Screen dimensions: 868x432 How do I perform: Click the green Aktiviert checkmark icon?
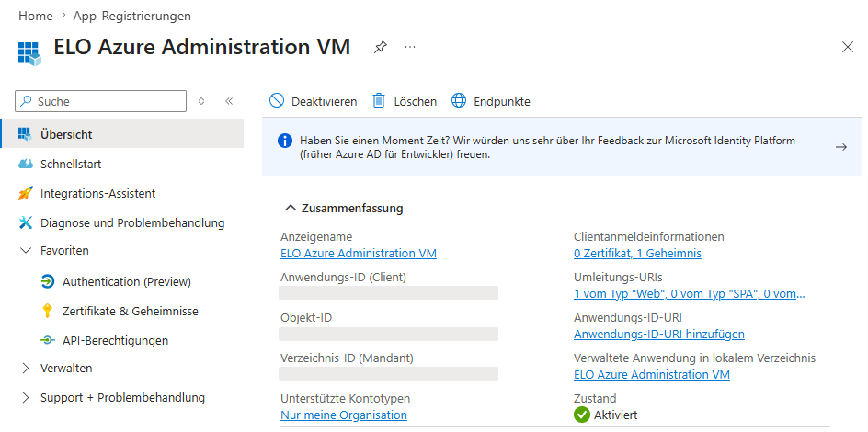582,415
